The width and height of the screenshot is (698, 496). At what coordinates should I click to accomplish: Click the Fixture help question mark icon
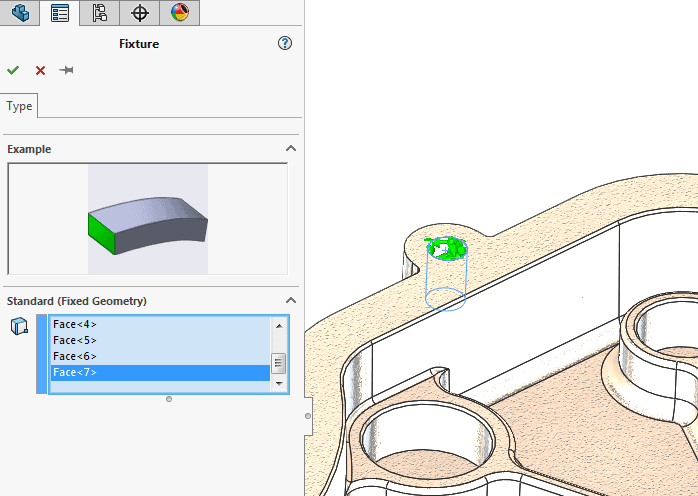tap(285, 43)
